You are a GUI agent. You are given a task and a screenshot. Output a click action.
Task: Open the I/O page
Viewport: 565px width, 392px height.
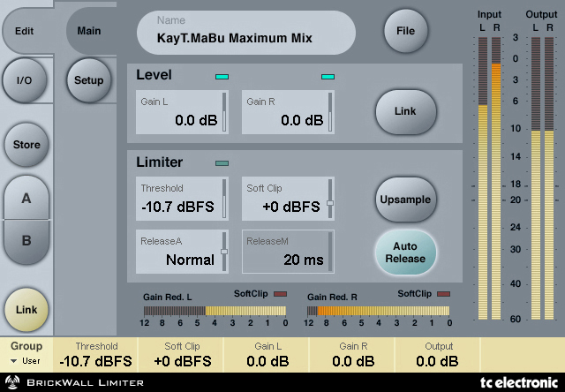(x=26, y=79)
